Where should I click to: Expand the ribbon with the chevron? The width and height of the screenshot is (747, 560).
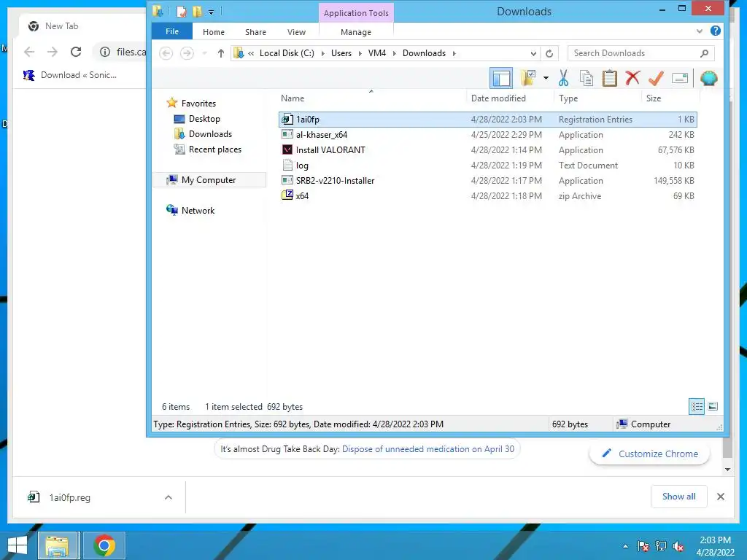700,31
